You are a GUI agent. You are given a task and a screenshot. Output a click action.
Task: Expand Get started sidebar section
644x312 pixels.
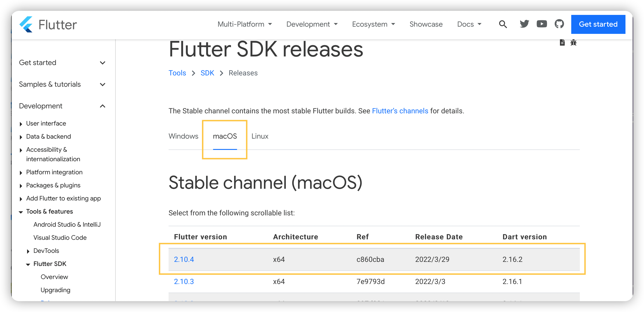62,63
